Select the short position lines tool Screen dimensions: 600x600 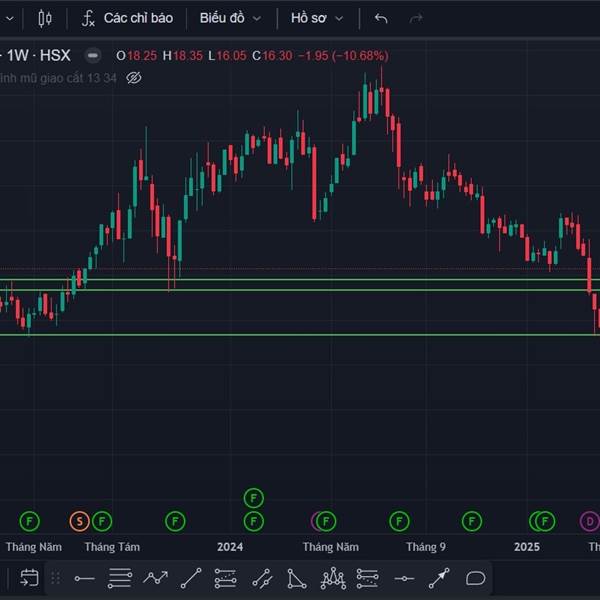[x=368, y=578]
